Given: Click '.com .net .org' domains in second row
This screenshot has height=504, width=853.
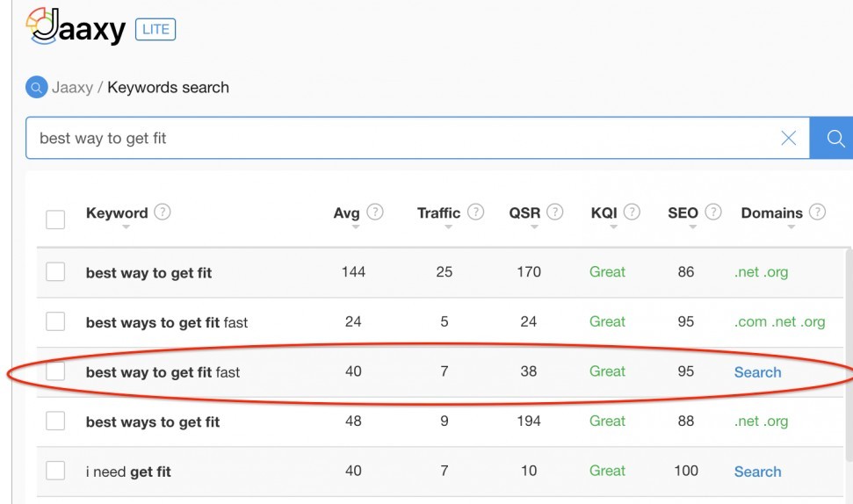Looking at the screenshot, I should 779,322.
